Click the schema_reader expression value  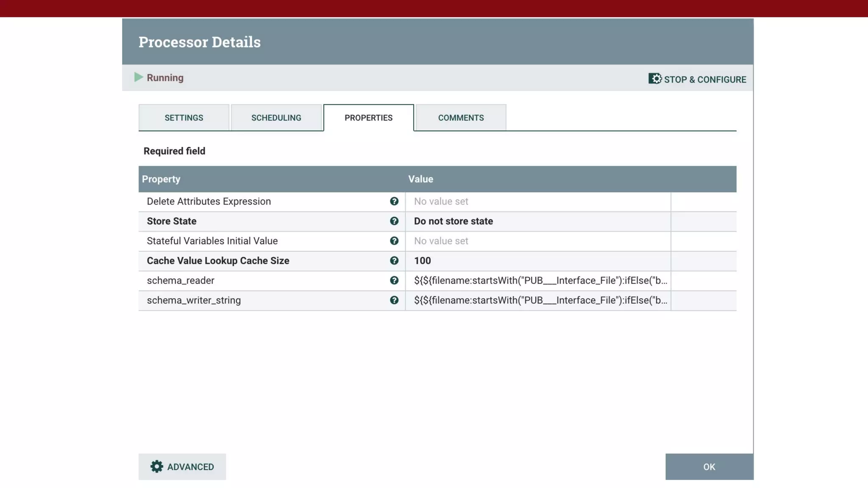[x=540, y=280]
